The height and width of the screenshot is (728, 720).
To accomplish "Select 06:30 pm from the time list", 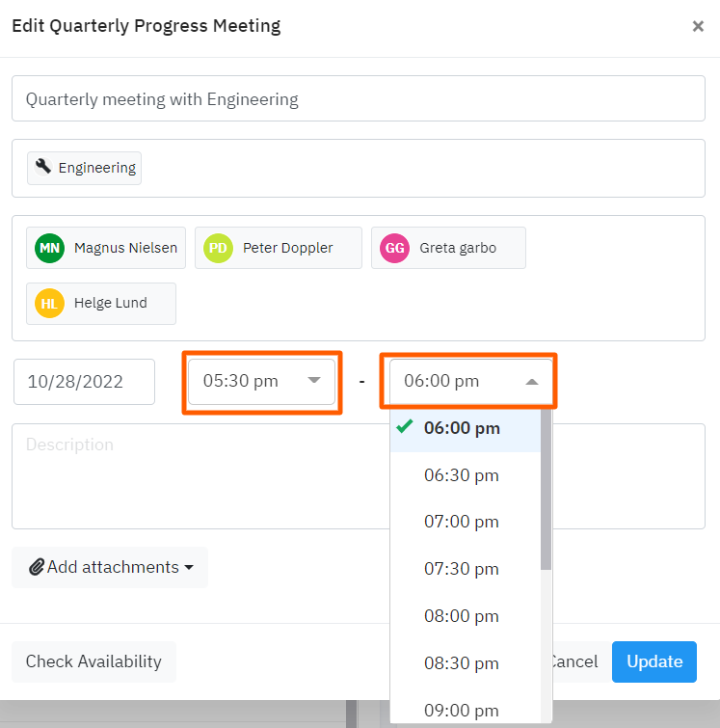I will pyautogui.click(x=462, y=474).
